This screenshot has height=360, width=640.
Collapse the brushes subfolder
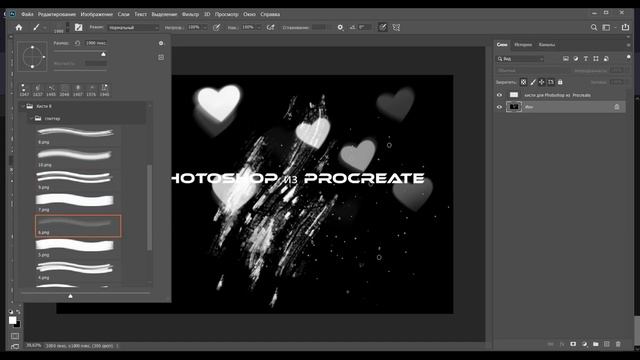pyautogui.click(x=31, y=118)
